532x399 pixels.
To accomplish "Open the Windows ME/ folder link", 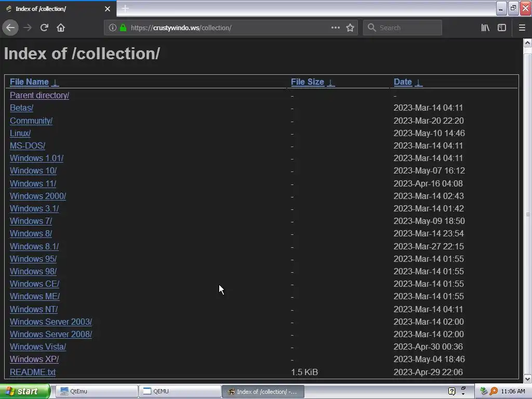I will [35, 297].
